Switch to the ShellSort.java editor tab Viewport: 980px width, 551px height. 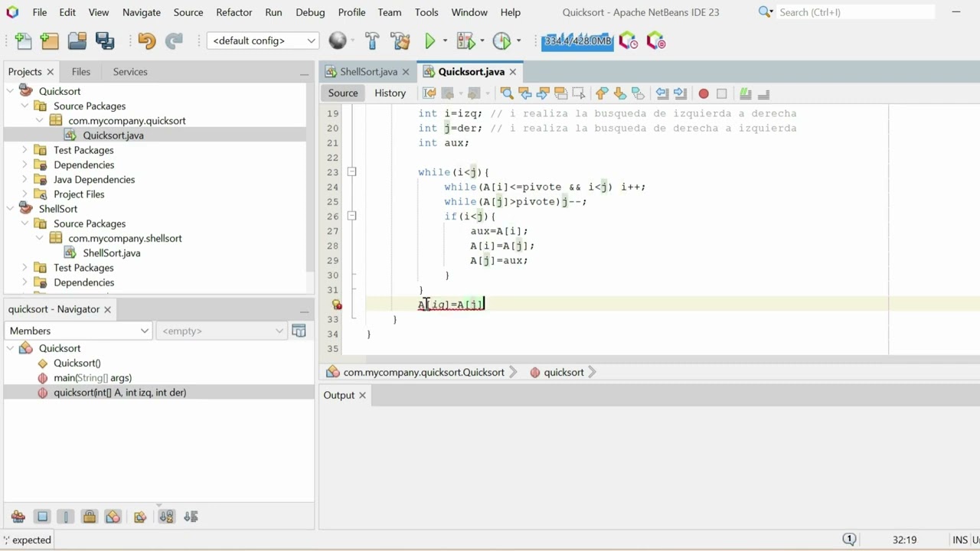(368, 71)
